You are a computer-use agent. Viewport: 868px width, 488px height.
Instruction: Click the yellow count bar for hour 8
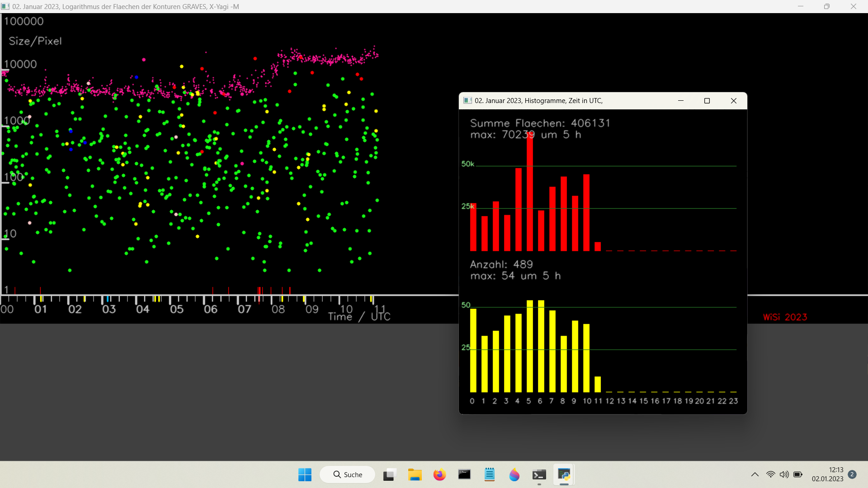[x=564, y=364]
